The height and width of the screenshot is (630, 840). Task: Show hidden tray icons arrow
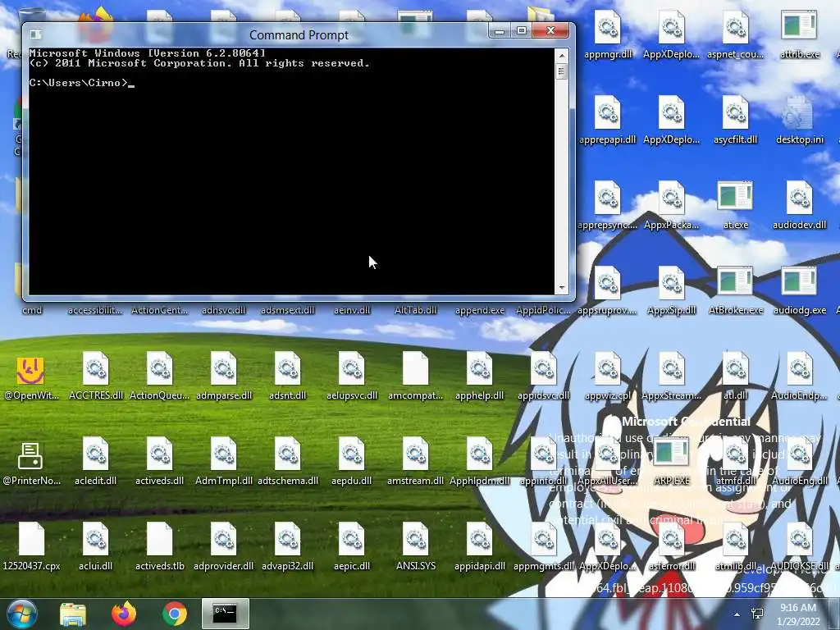coord(737,614)
